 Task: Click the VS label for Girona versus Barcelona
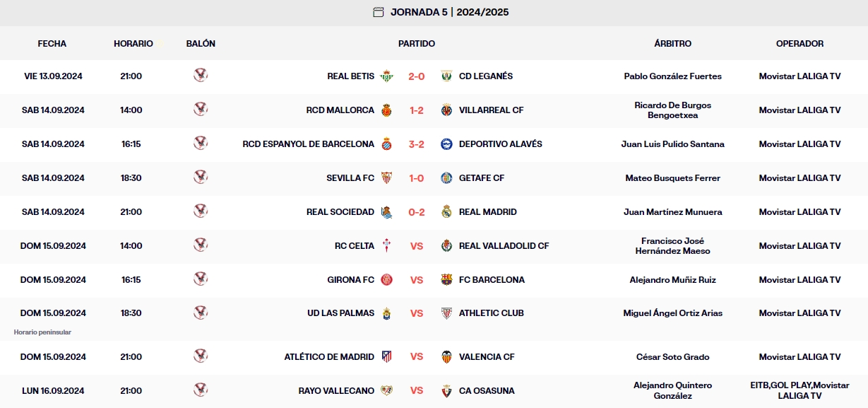point(417,280)
